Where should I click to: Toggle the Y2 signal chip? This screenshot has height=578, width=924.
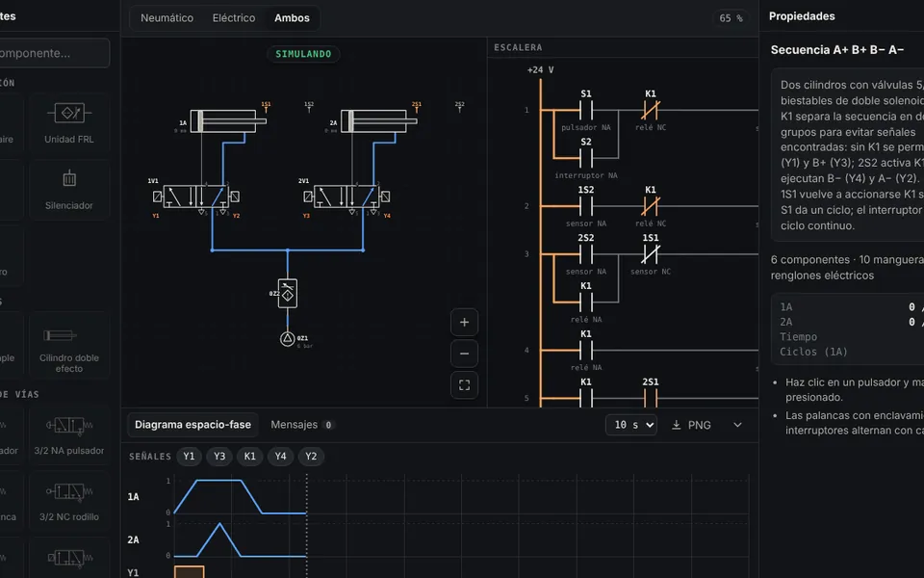click(311, 456)
